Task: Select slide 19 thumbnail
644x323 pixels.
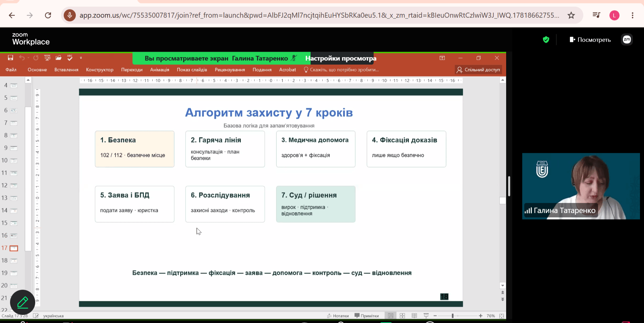Action: coord(14,273)
